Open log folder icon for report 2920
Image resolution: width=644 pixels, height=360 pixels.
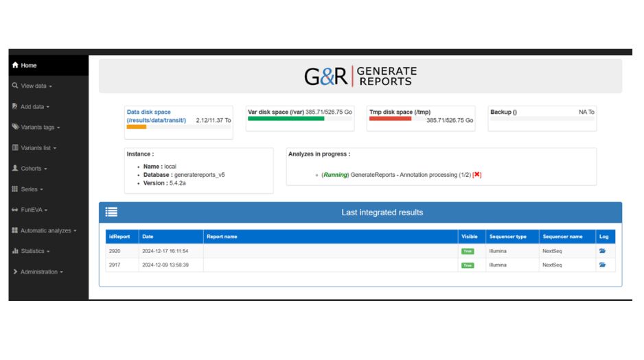tap(603, 251)
